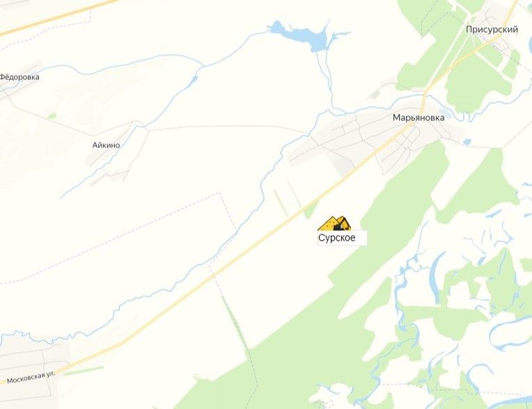
Task: Select the small pond northeast of Марьяновка label
Action: (x=445, y=115)
